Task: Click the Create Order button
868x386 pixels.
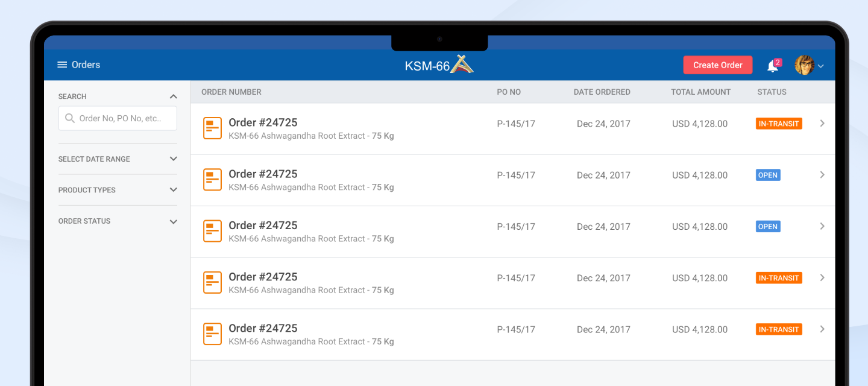Action: 717,65
